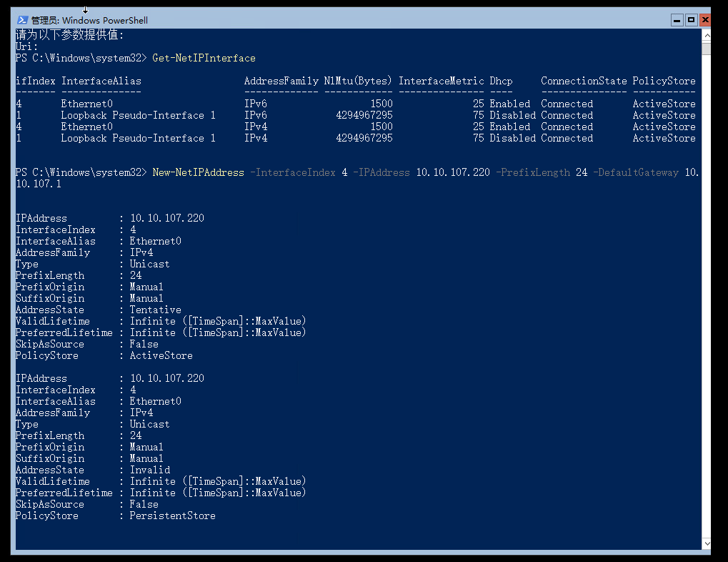728x562 pixels.
Task: Click the NlMtu(Bytes) column header
Action: pos(358,81)
